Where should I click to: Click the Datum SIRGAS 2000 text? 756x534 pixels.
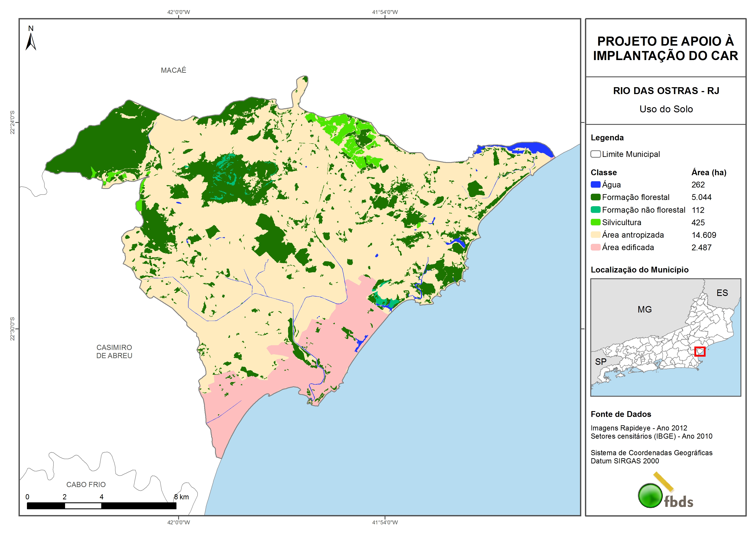point(625,461)
